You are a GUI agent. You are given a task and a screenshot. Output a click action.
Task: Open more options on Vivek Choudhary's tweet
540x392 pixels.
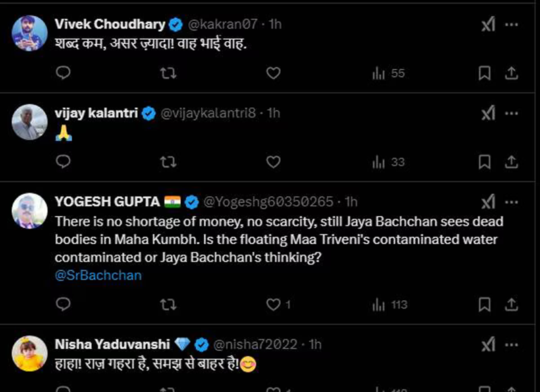pyautogui.click(x=512, y=24)
